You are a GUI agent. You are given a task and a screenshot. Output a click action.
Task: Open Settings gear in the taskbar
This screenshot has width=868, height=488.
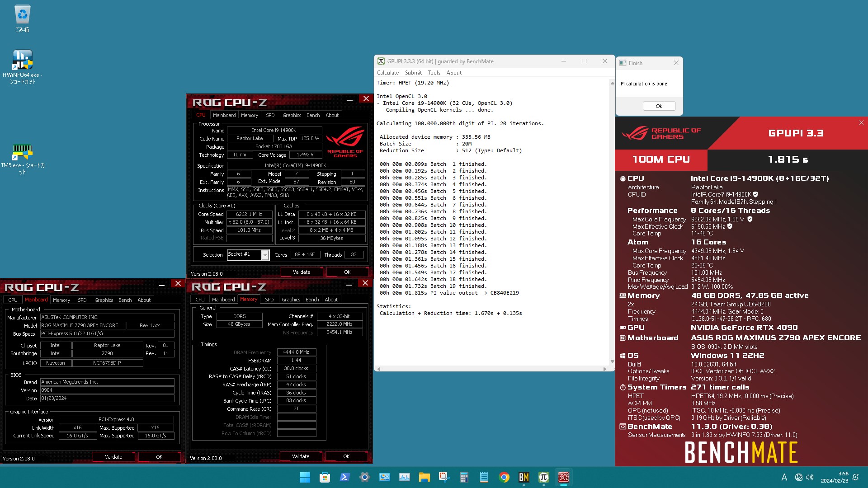(x=364, y=477)
